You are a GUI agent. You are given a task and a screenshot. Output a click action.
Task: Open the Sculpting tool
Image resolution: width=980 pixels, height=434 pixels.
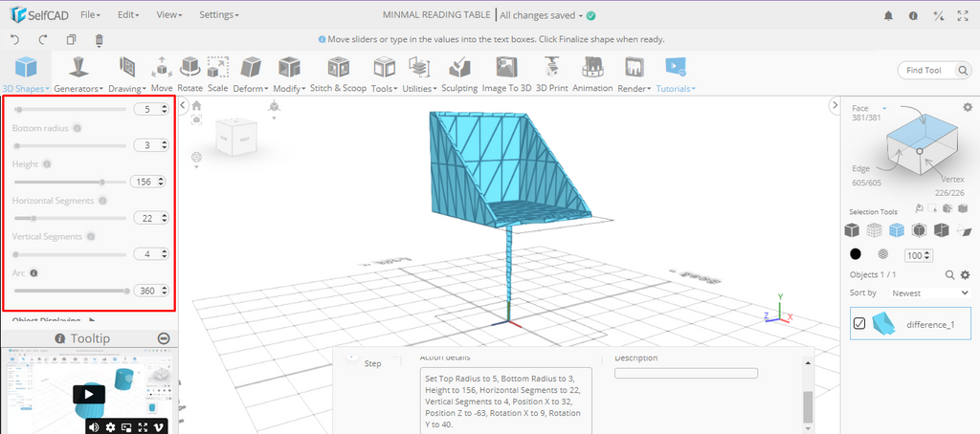tap(459, 74)
